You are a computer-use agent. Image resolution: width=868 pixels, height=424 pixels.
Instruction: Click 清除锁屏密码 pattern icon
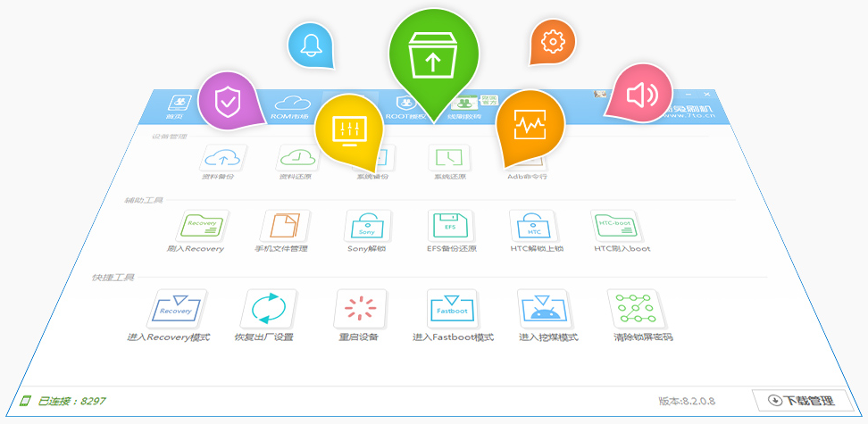[x=636, y=309]
